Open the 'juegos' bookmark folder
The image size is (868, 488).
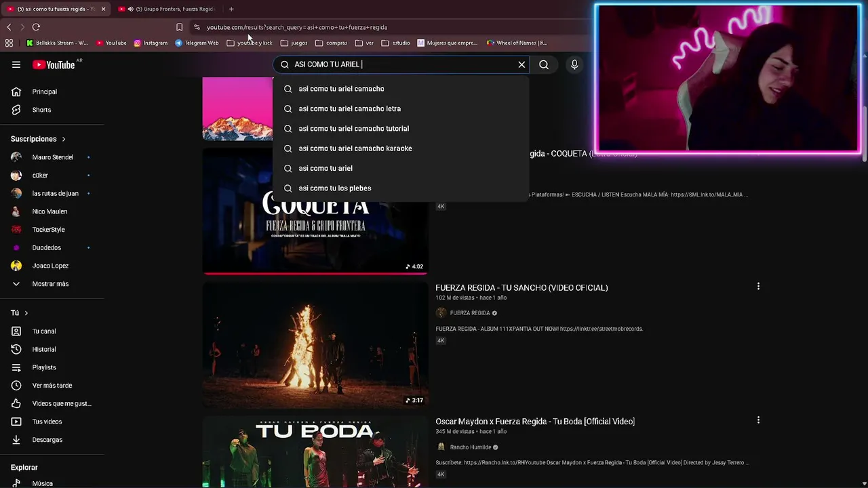click(x=294, y=43)
